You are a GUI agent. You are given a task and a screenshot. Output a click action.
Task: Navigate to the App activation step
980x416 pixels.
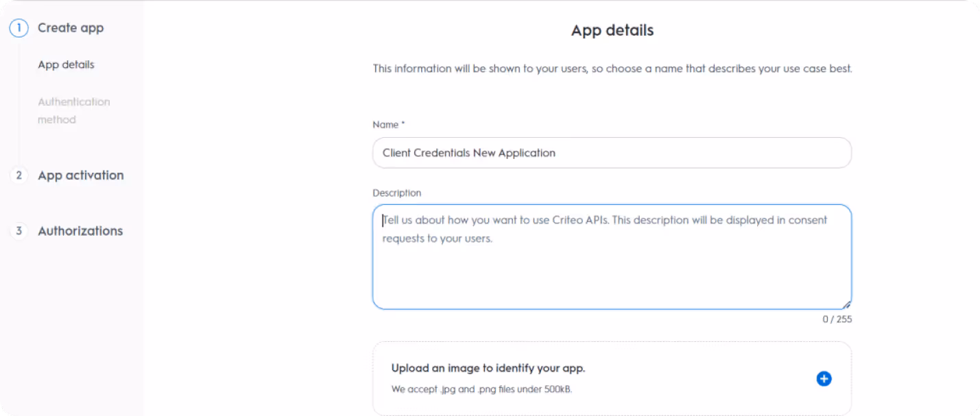pos(81,175)
